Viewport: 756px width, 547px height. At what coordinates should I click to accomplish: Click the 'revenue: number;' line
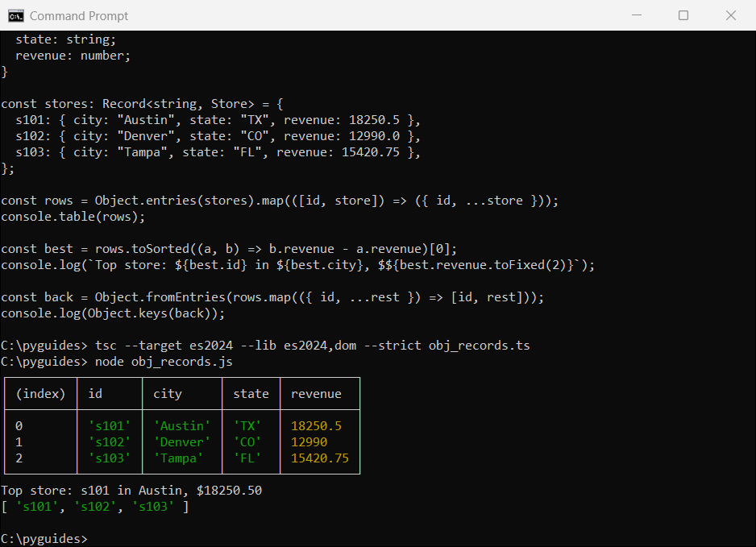coord(73,56)
